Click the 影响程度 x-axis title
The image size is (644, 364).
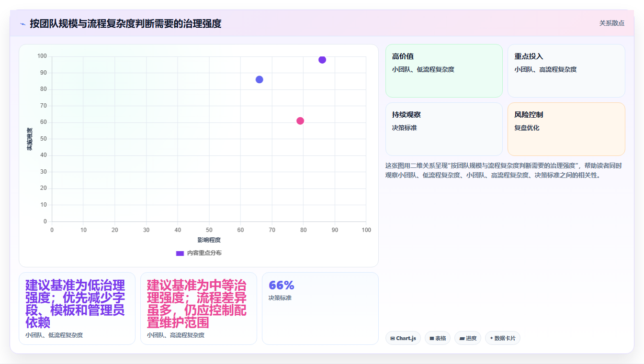[209, 240]
